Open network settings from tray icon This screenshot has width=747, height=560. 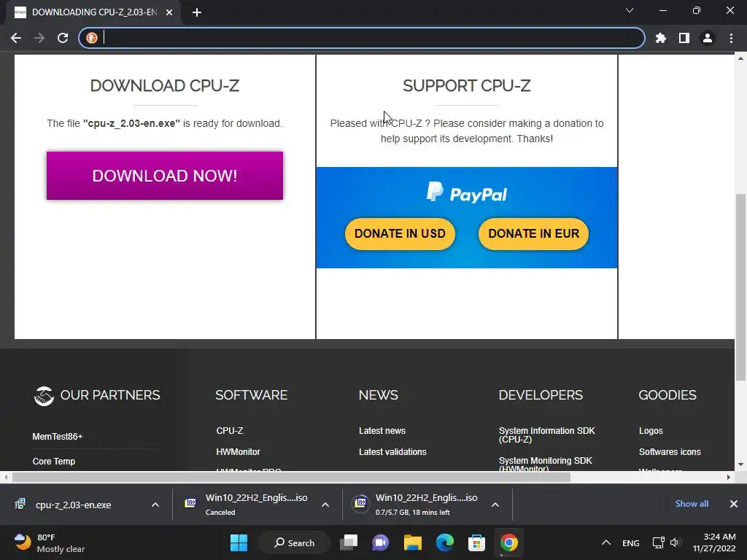coord(659,542)
